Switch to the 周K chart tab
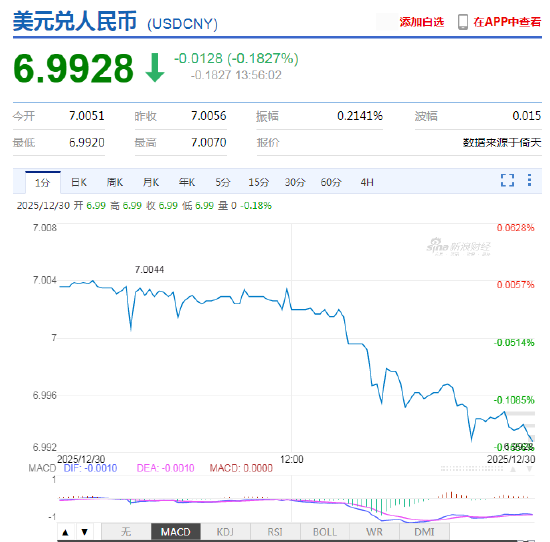 [x=115, y=182]
